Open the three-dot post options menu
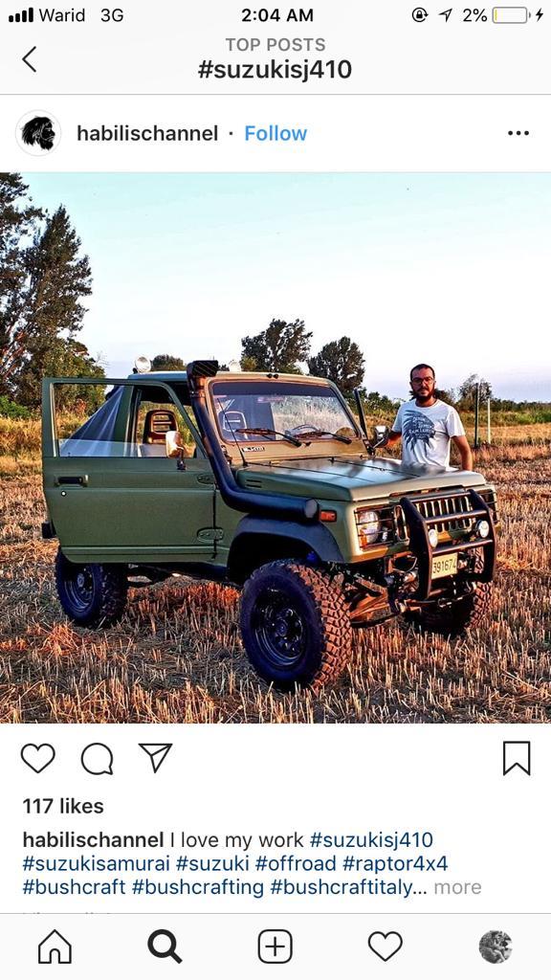The width and height of the screenshot is (551, 980). click(518, 133)
